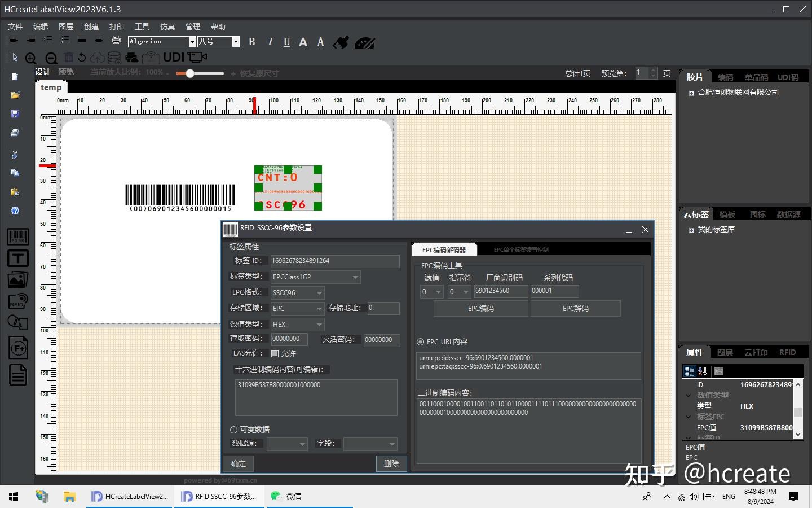Click the 确定 button in parameter dialog
This screenshot has width=812, height=508.
coord(237,463)
